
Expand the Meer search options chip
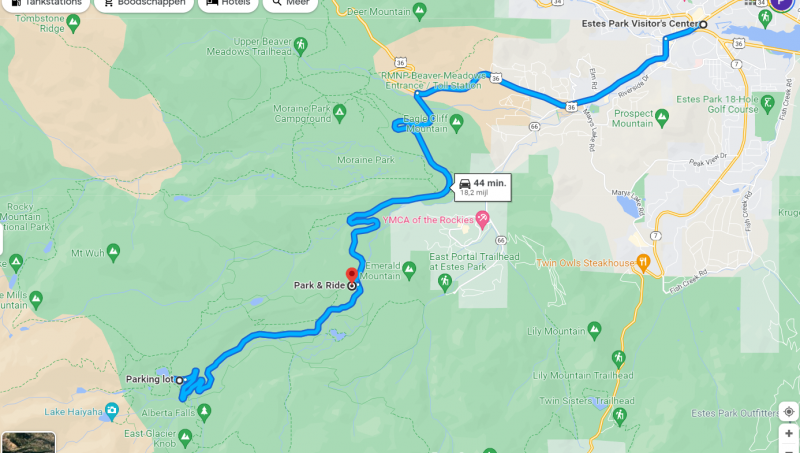[x=290, y=3]
